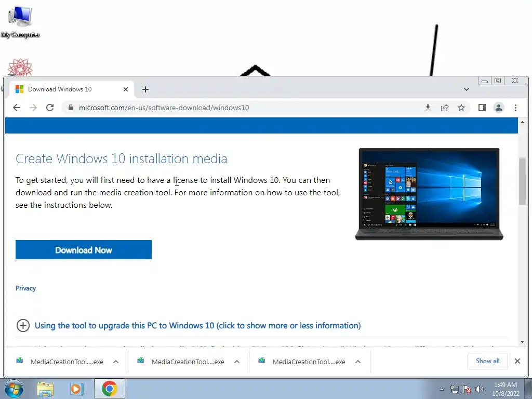Click the volume speaker tray icon
Screen dimensions: 532x399
(480, 389)
